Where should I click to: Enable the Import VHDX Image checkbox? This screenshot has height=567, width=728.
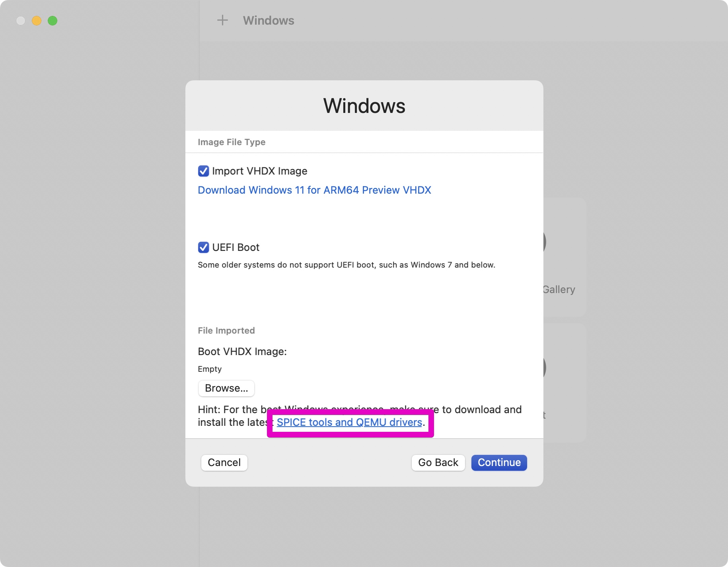click(203, 171)
